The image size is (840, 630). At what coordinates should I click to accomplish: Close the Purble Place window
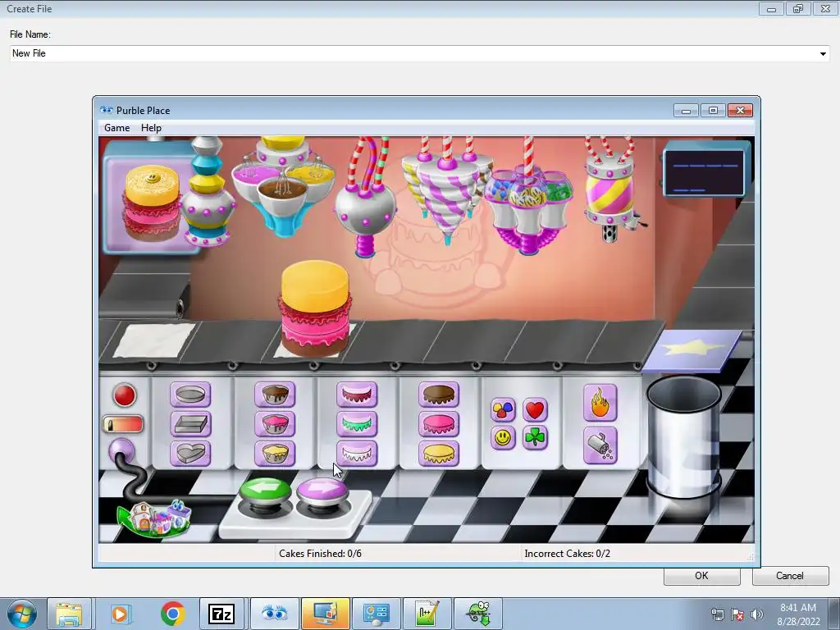pyautogui.click(x=741, y=111)
